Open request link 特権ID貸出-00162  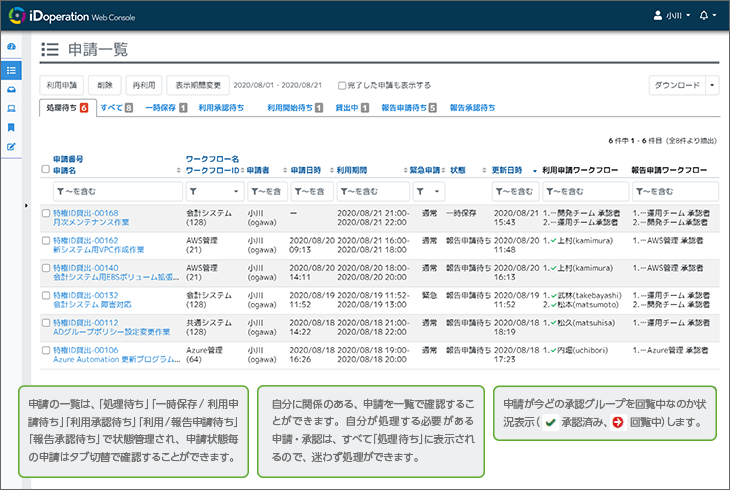tap(85, 241)
